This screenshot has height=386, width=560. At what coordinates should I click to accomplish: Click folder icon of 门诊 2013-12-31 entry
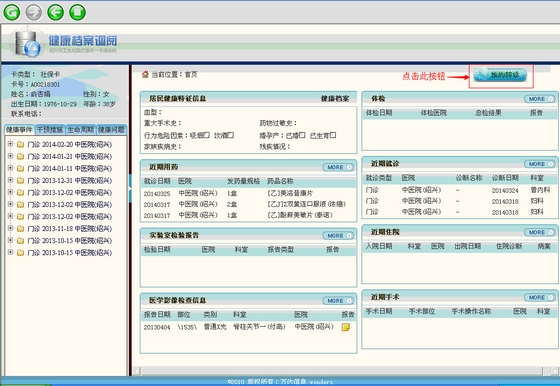(x=20, y=181)
